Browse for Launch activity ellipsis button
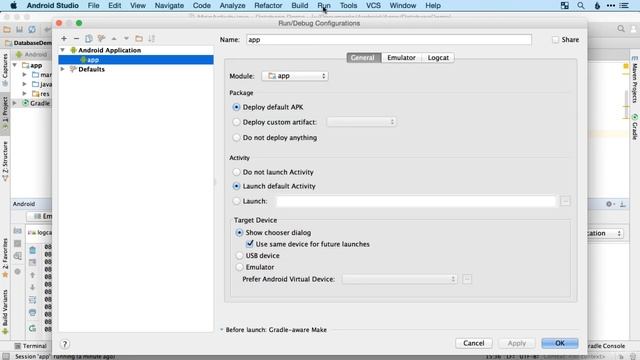 click(565, 201)
